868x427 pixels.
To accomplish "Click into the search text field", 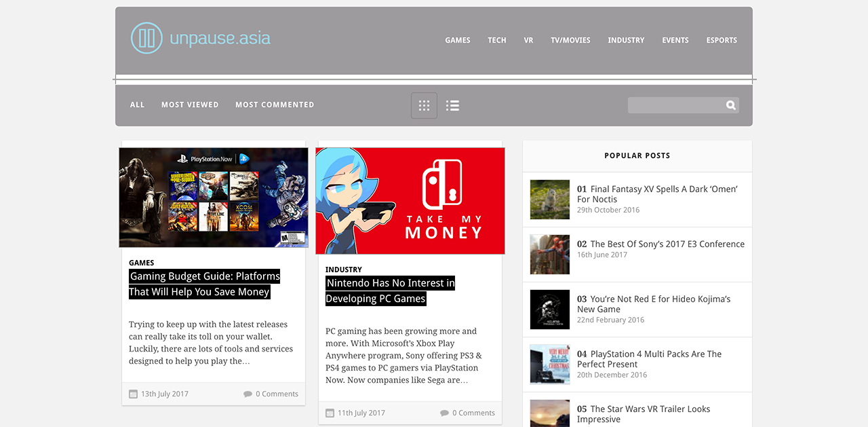I will pos(675,105).
